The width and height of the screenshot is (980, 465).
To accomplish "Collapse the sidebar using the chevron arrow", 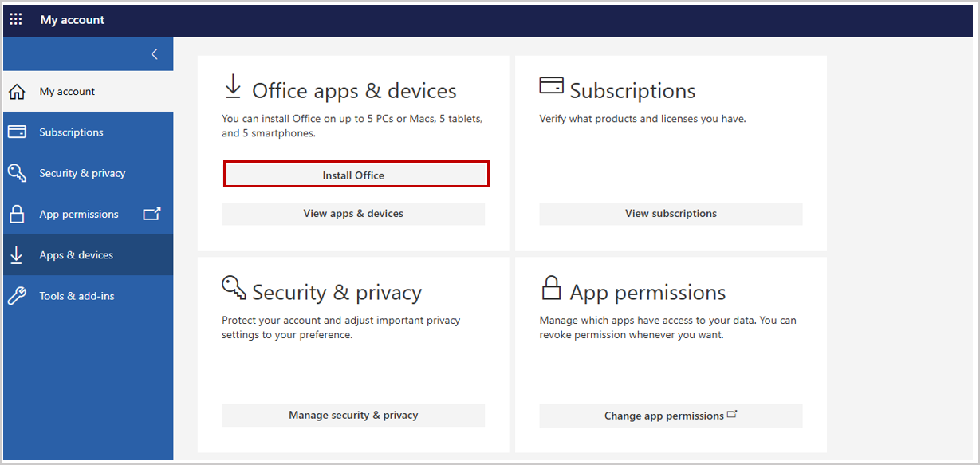I will pos(154,54).
